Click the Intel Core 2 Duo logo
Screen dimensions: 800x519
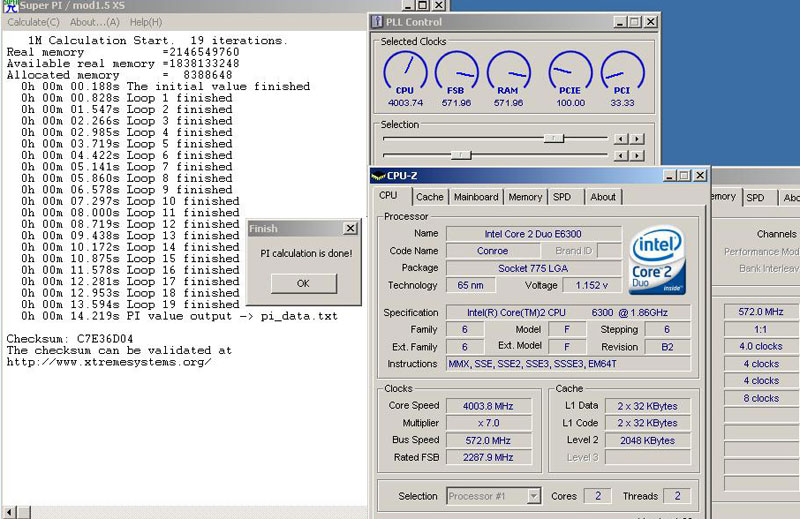click(658, 261)
